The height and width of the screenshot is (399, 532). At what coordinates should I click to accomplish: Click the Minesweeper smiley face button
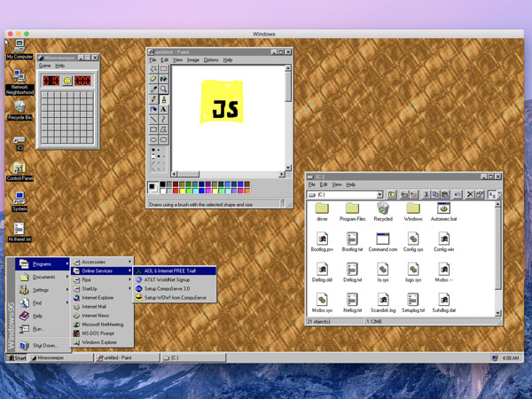67,81
